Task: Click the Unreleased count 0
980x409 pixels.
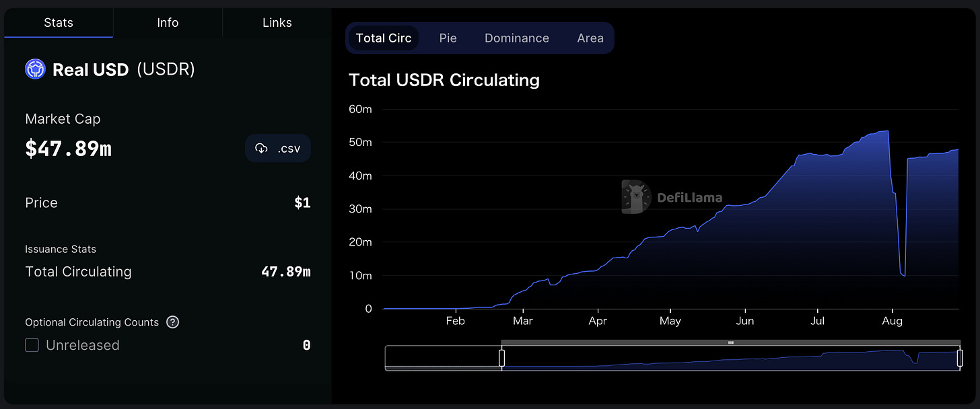Action: coord(306,345)
